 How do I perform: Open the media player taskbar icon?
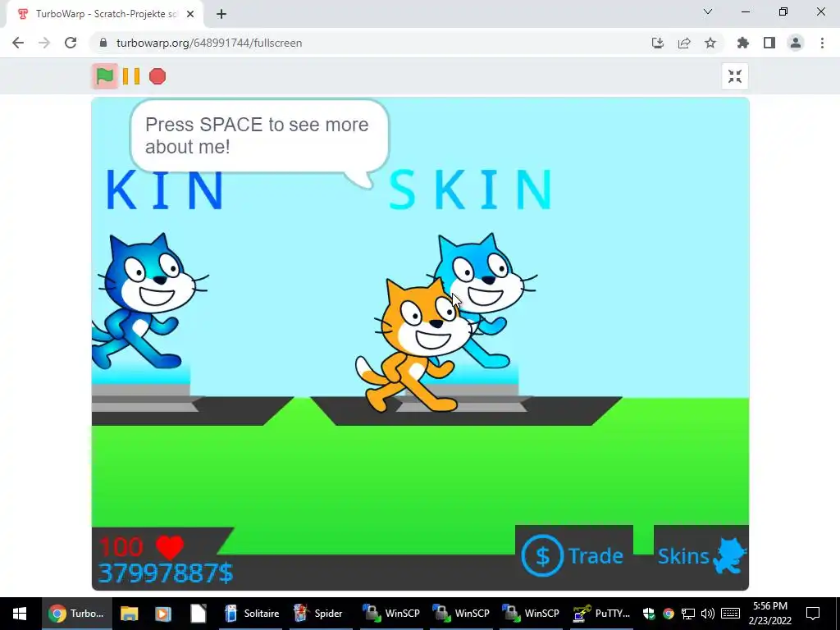point(163,614)
